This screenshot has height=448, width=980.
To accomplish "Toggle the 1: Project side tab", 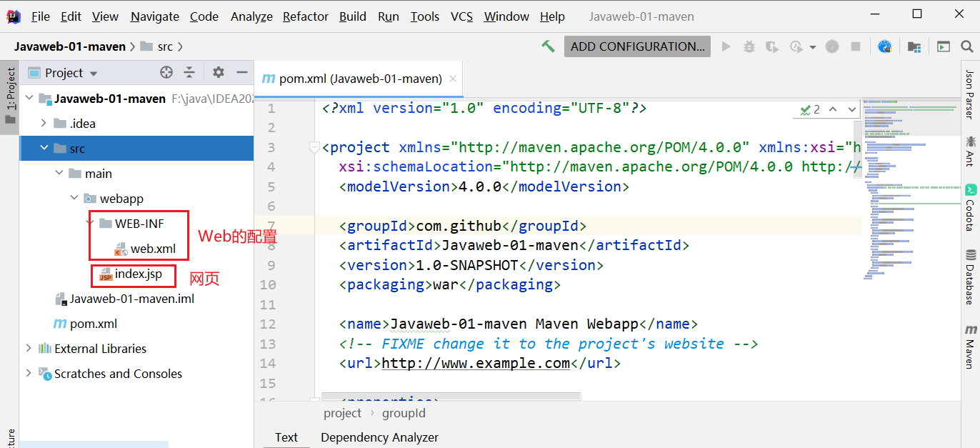I will click(10, 94).
